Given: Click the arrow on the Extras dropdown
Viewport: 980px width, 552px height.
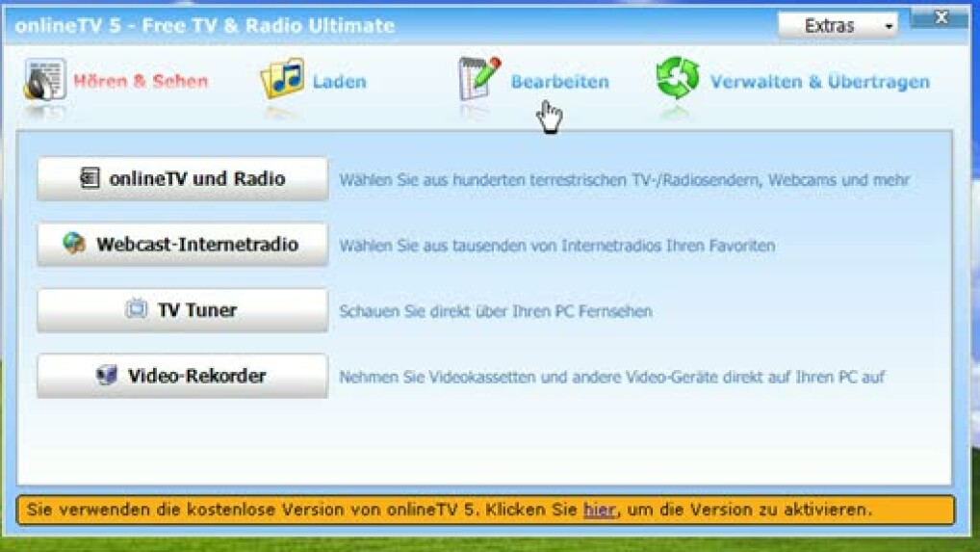Looking at the screenshot, I should [x=889, y=27].
